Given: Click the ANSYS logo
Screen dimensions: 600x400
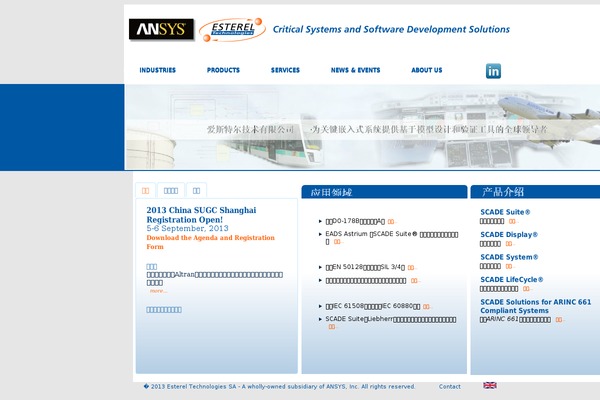Looking at the screenshot, I should 161,29.
